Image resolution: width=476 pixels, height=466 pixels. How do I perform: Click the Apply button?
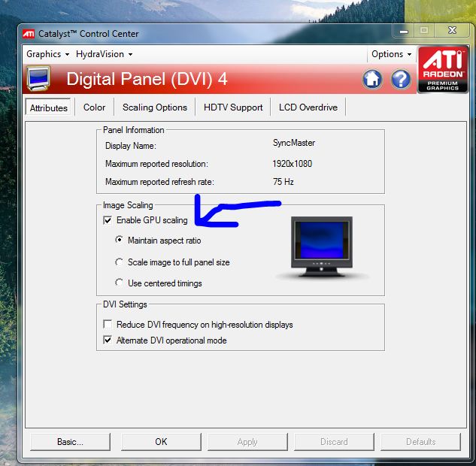pyautogui.click(x=247, y=442)
